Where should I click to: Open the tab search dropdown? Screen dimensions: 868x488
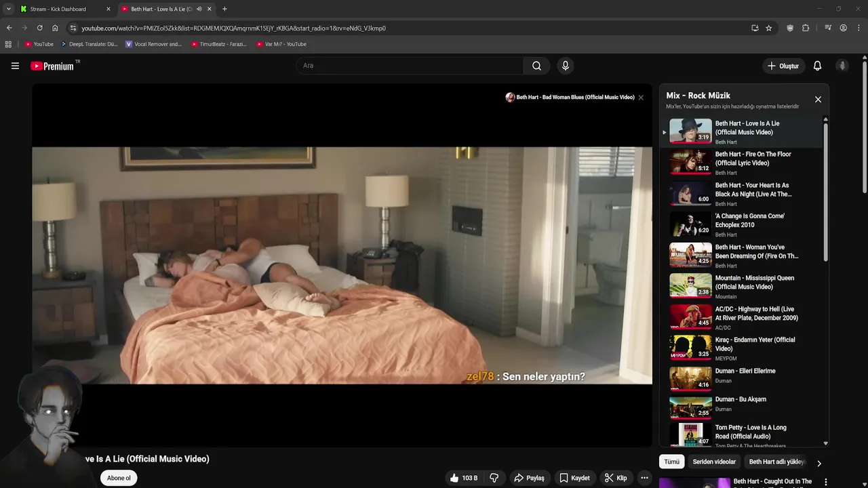(x=8, y=9)
